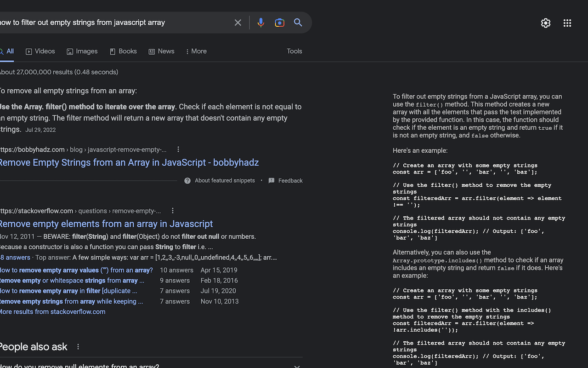Open the People also ask options menu

coord(78,347)
